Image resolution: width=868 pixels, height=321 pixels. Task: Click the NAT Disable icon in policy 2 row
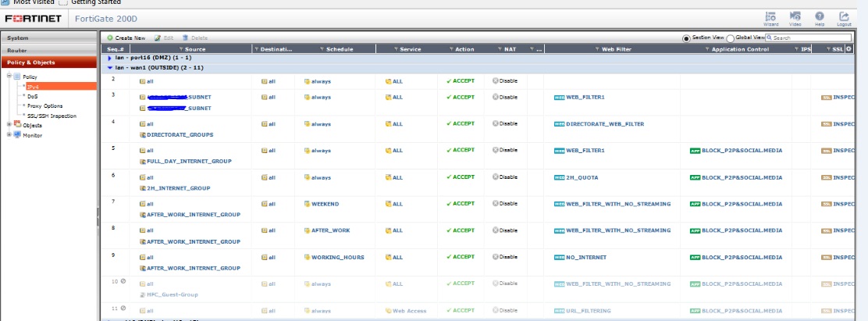[496, 80]
